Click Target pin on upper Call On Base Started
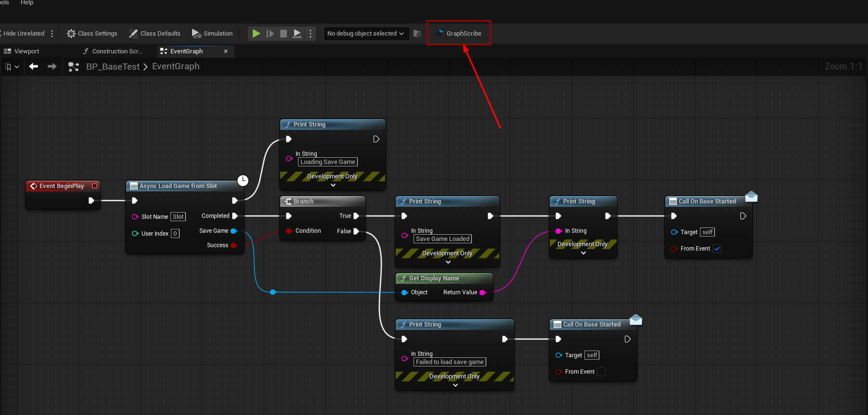This screenshot has height=415, width=868. point(674,232)
